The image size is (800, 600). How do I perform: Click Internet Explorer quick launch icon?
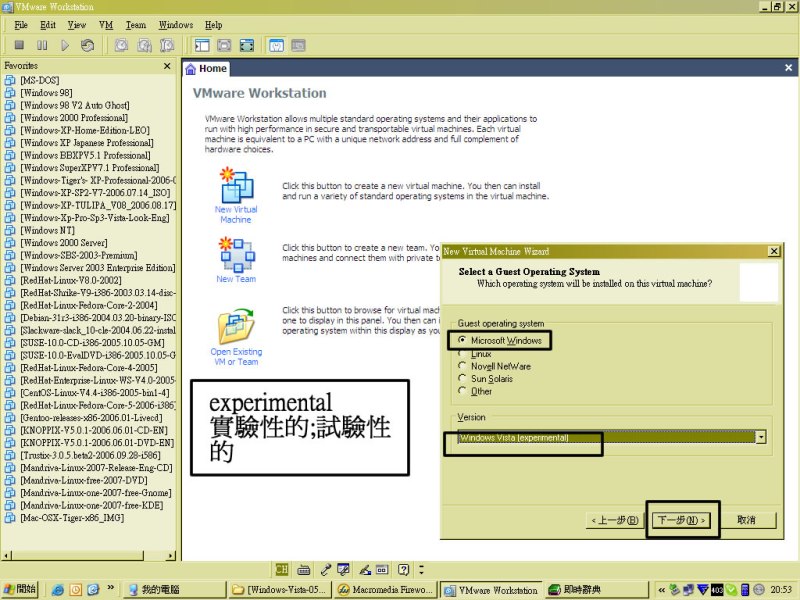coord(58,590)
